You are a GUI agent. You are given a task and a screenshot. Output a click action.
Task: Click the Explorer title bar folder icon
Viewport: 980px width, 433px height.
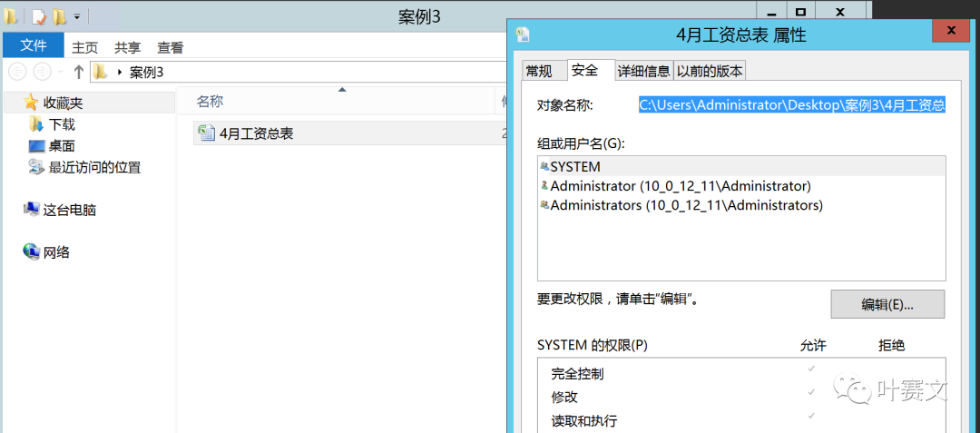tap(10, 16)
